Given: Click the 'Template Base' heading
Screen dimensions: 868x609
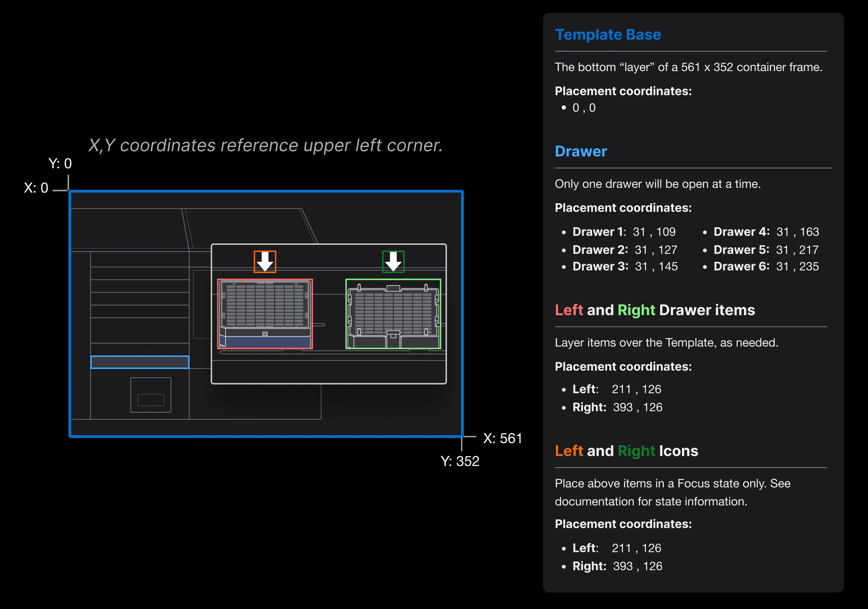Looking at the screenshot, I should 608,34.
